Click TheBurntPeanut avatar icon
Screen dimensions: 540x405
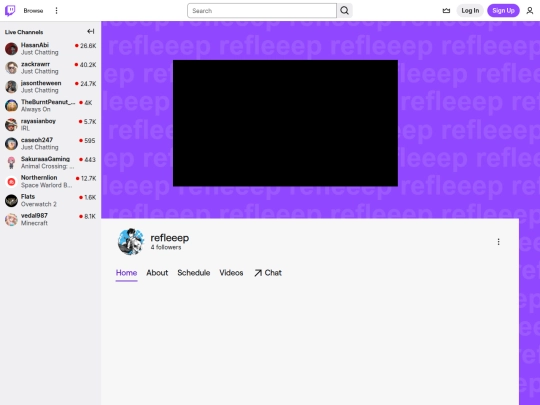11,106
